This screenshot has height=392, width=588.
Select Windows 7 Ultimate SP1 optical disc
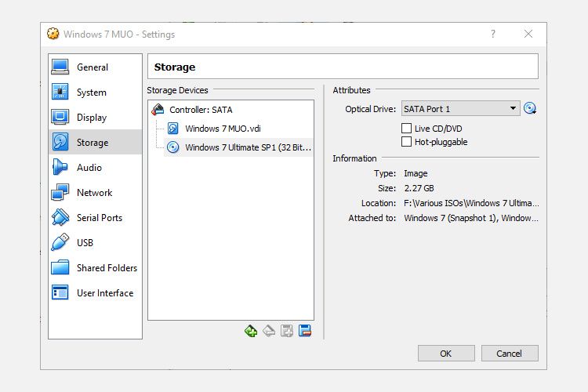coord(238,147)
